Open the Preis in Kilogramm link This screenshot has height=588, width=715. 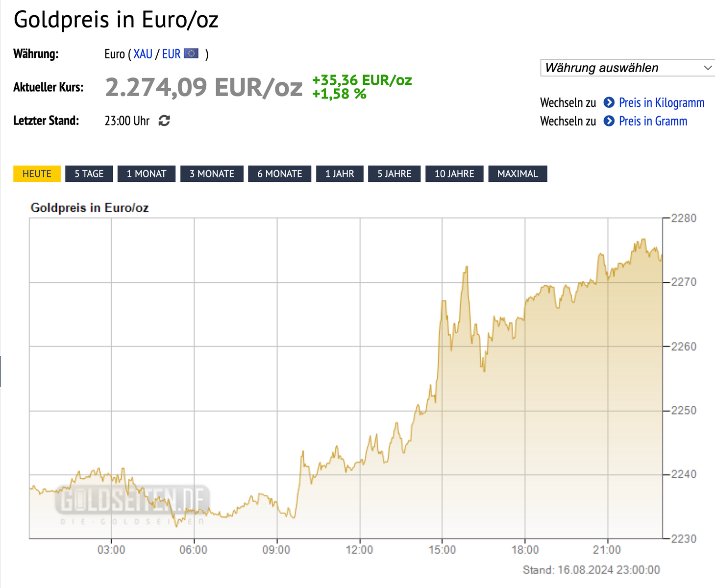662,102
